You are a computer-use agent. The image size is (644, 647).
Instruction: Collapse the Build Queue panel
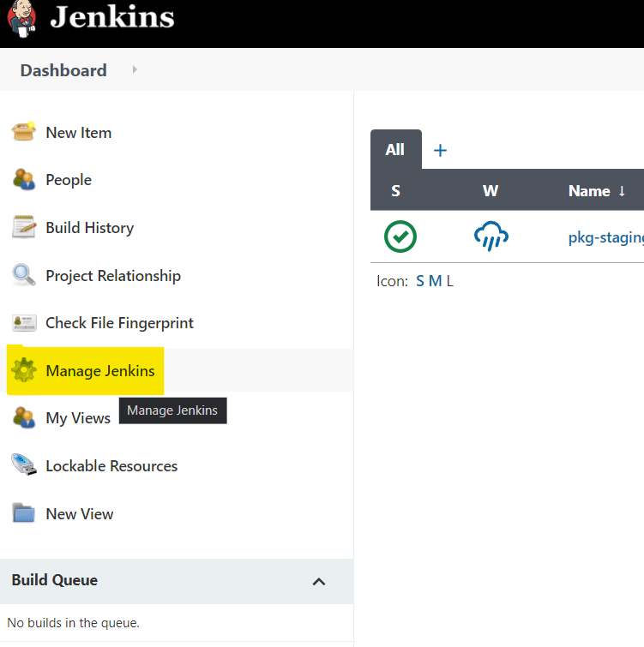coord(319,581)
